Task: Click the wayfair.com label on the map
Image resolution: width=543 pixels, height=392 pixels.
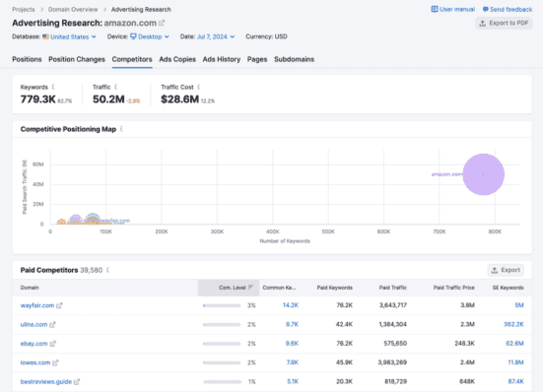Action: coord(116,221)
